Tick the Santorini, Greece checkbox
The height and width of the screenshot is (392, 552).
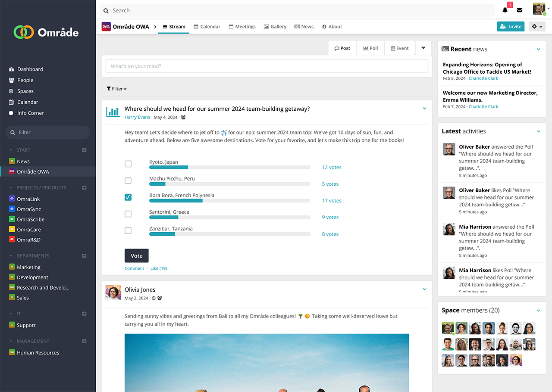tap(128, 214)
